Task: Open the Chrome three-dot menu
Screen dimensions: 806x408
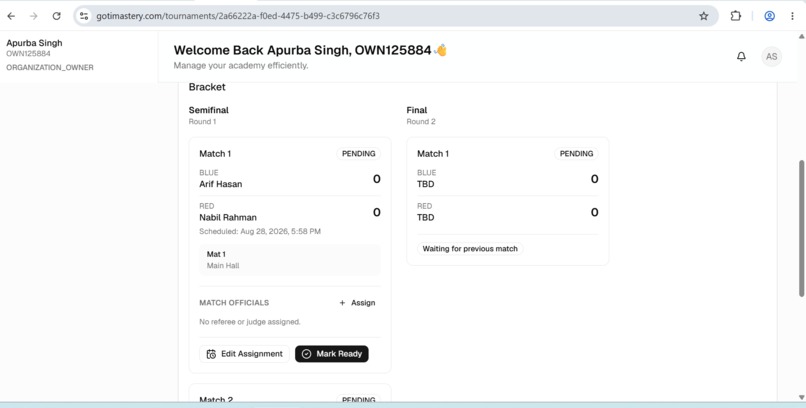Action: click(792, 16)
